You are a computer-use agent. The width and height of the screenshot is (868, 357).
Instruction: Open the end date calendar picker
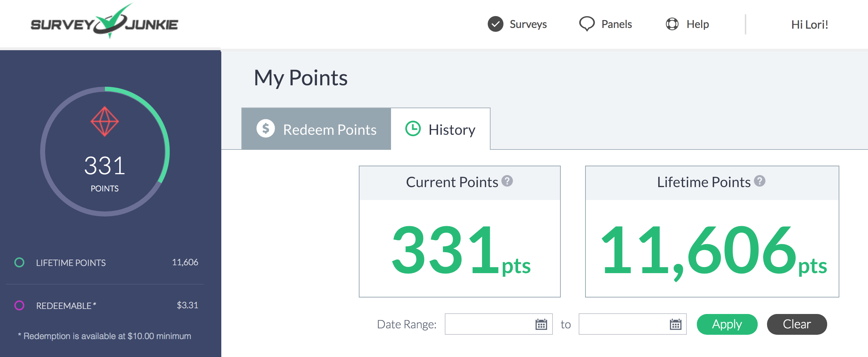click(x=675, y=324)
